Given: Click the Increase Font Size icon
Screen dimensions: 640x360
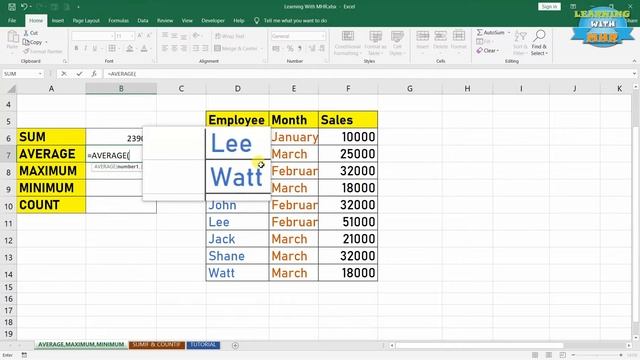Looking at the screenshot, I should [140, 36].
